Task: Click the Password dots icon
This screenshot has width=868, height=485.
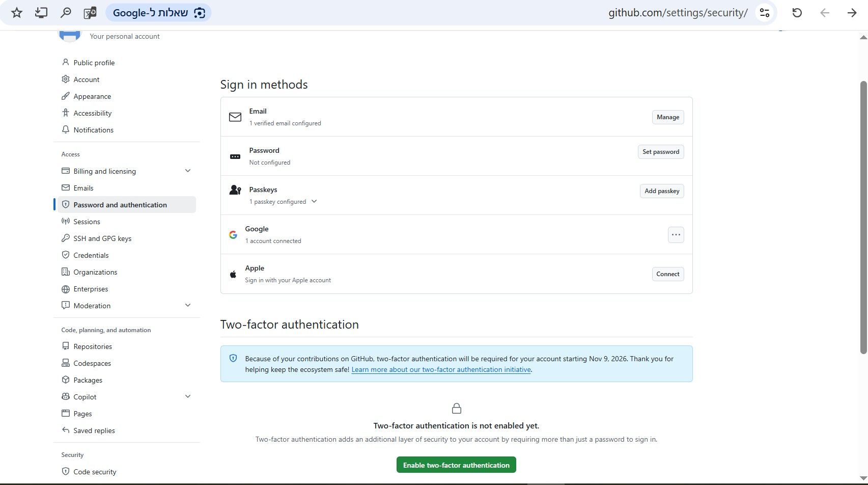Action: click(235, 156)
